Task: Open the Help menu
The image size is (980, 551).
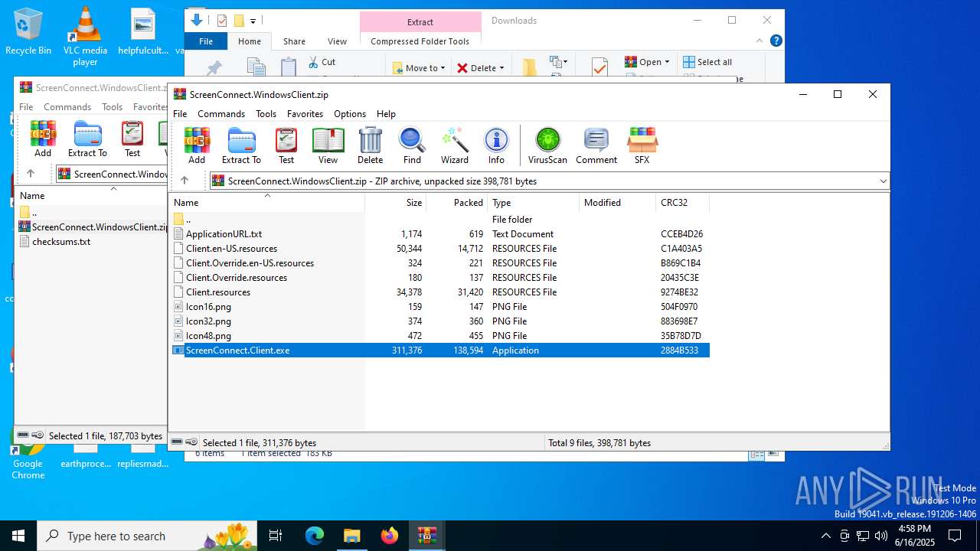Action: point(386,114)
